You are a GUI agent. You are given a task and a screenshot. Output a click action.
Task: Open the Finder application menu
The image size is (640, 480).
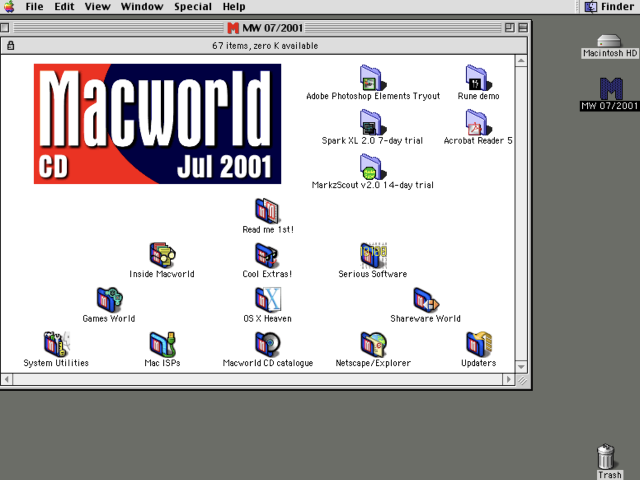coord(609,7)
